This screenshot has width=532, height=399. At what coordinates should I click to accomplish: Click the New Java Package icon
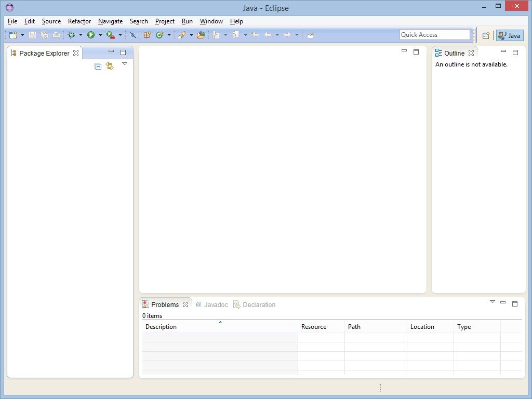click(147, 35)
